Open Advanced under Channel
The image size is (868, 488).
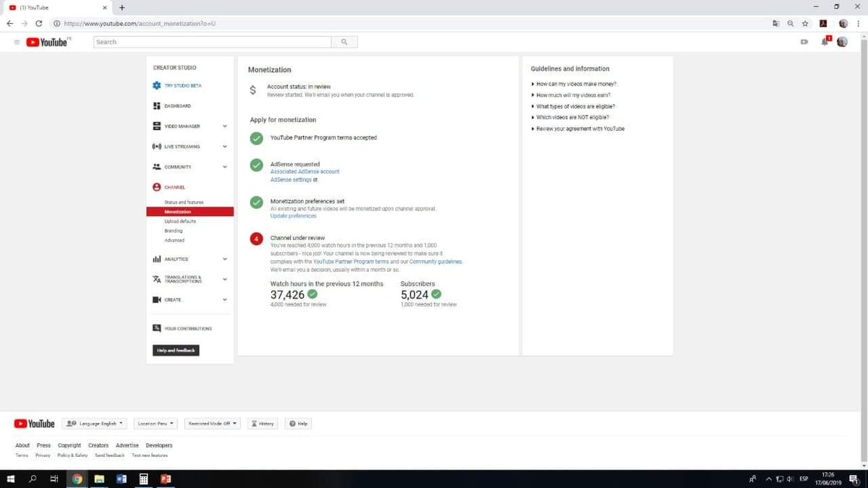[x=174, y=240]
